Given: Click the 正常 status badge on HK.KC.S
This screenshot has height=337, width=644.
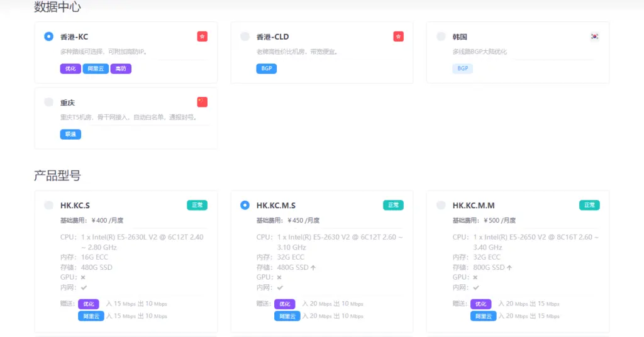Looking at the screenshot, I should point(197,205).
